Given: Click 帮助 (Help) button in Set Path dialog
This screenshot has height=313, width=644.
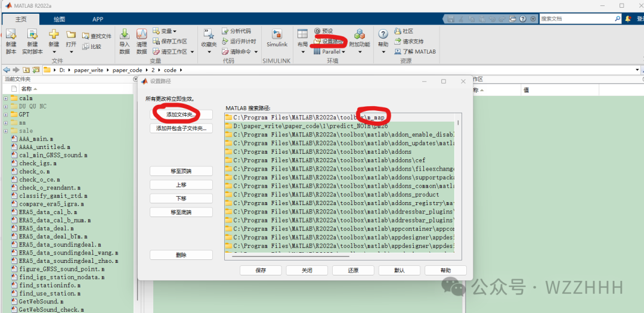Looking at the screenshot, I should 445,271.
